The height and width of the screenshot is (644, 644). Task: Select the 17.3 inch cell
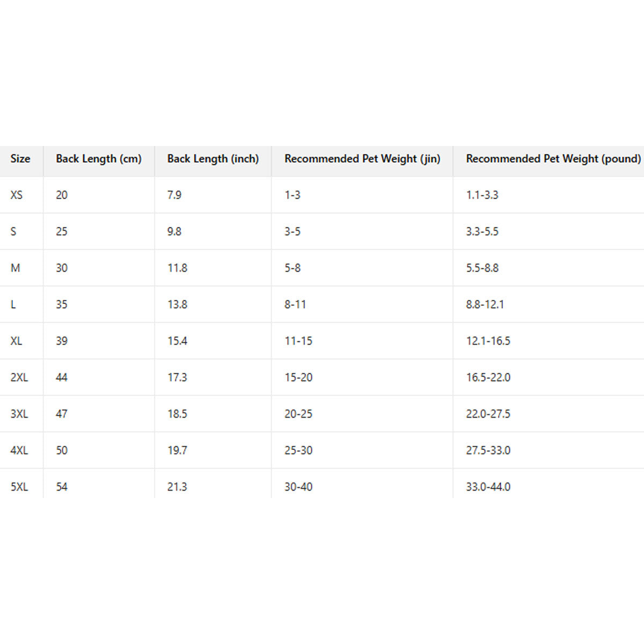[177, 377]
